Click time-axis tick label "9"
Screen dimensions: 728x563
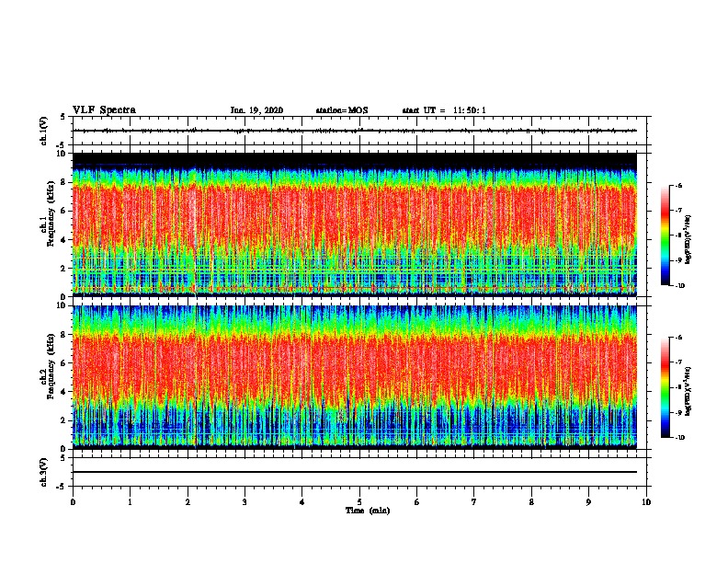[588, 502]
